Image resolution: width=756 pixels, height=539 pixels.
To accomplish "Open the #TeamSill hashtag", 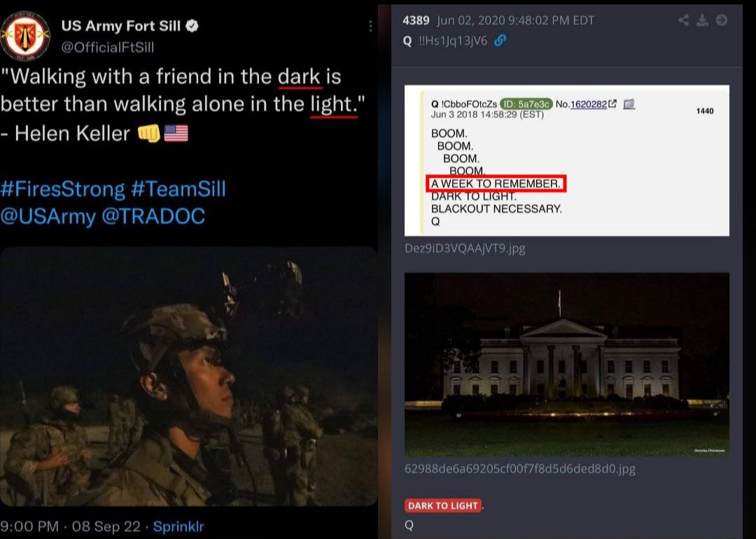I will [x=178, y=188].
